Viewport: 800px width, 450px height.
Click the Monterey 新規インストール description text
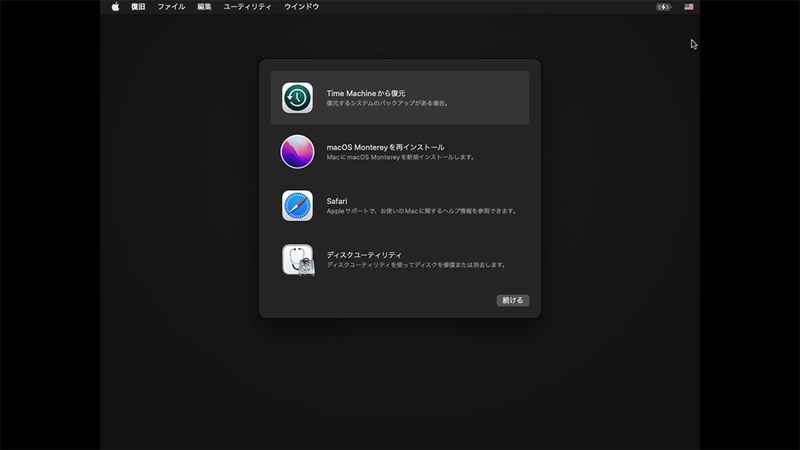point(402,157)
